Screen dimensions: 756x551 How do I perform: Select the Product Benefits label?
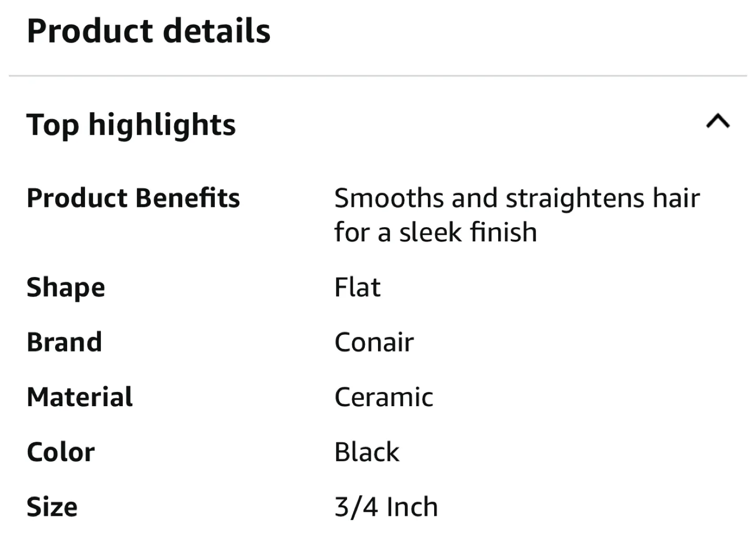point(133,198)
